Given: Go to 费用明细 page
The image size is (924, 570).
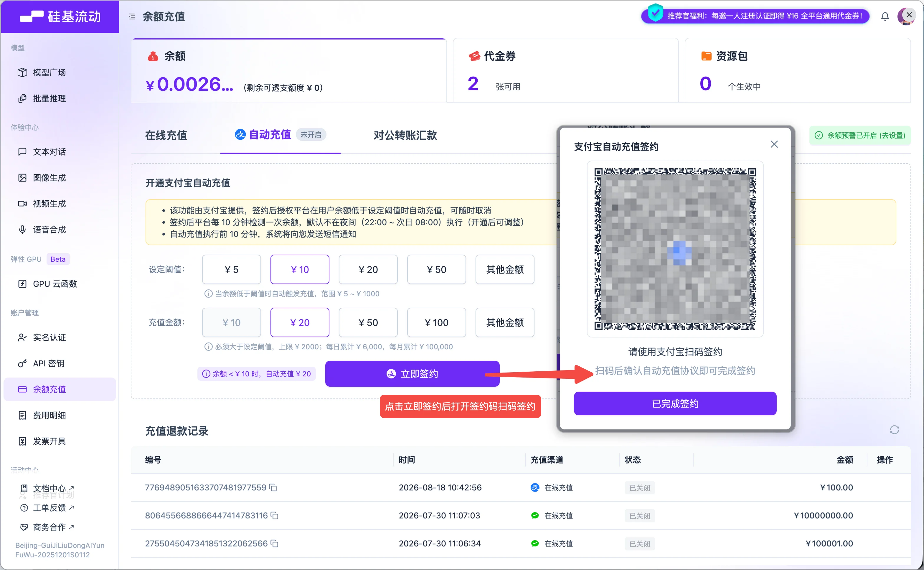Looking at the screenshot, I should coord(60,415).
